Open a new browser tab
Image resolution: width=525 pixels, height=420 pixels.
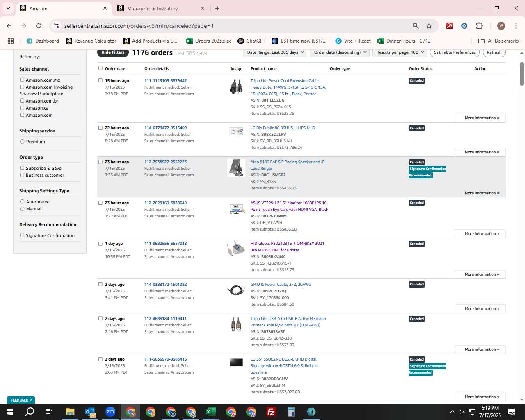[x=217, y=8]
